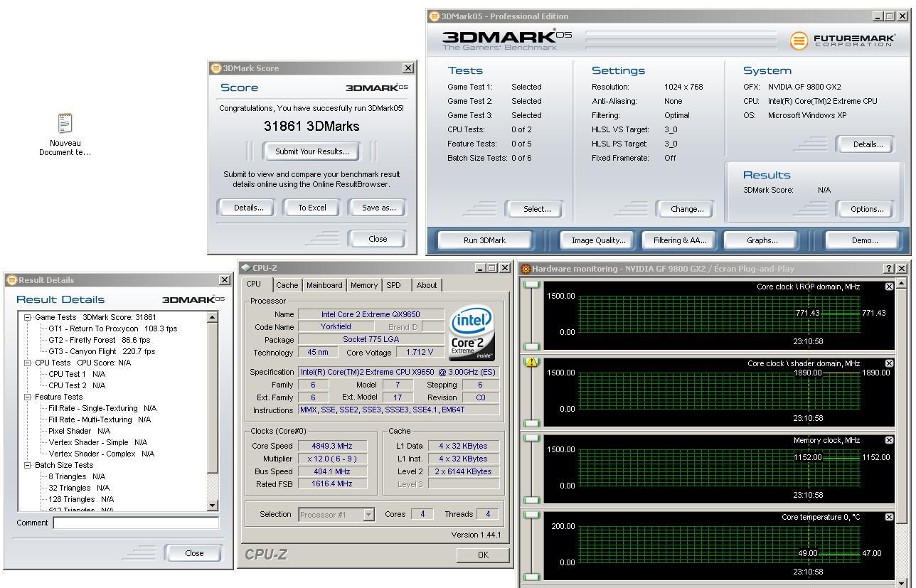Click upper threshold handle of ROP domain graph

tap(532, 284)
